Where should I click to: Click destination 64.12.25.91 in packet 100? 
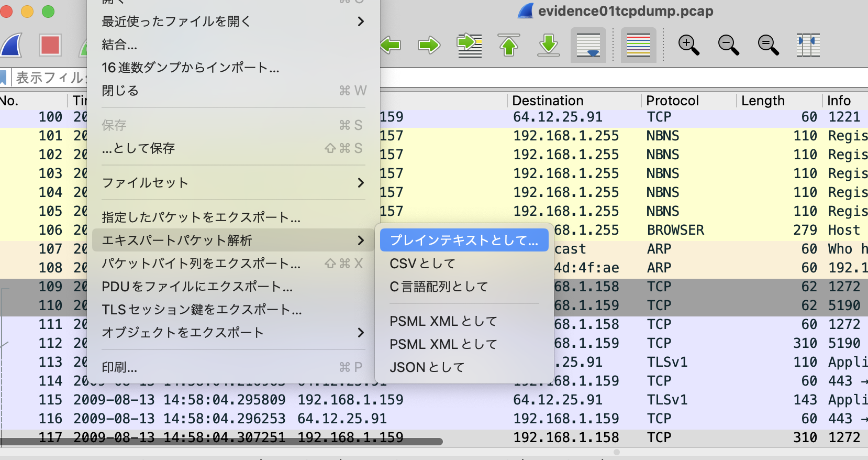558,117
